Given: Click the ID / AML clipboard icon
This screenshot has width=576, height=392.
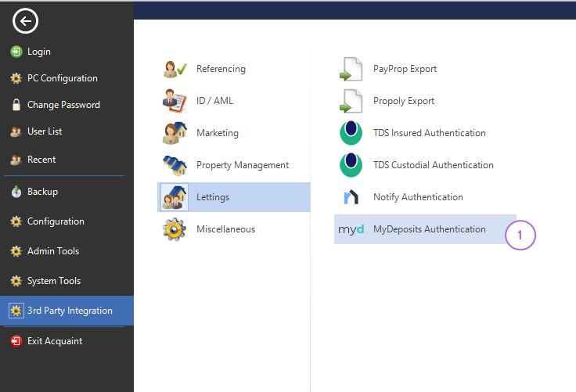Looking at the screenshot, I should point(175,101).
